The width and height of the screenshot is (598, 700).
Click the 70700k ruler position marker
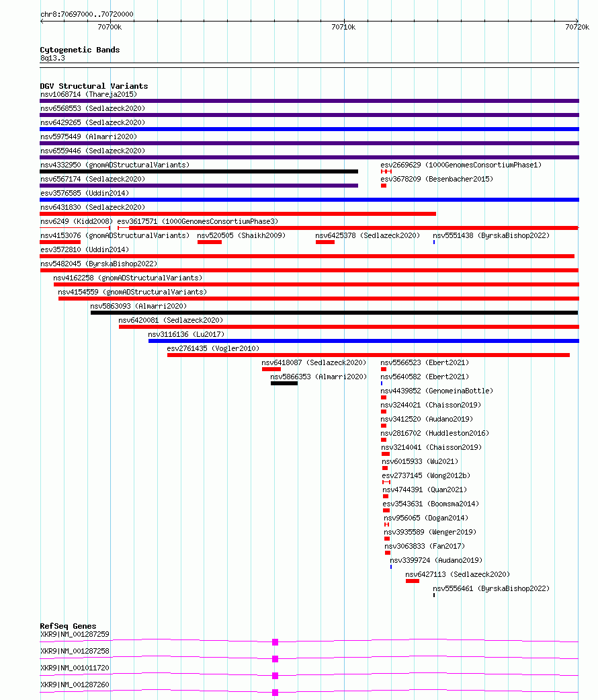click(110, 27)
